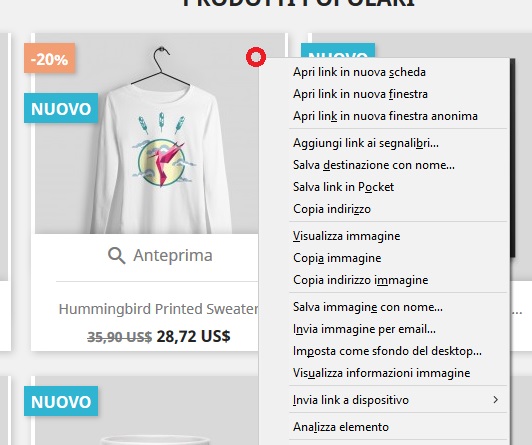Click the red circle marker icon

(x=256, y=57)
